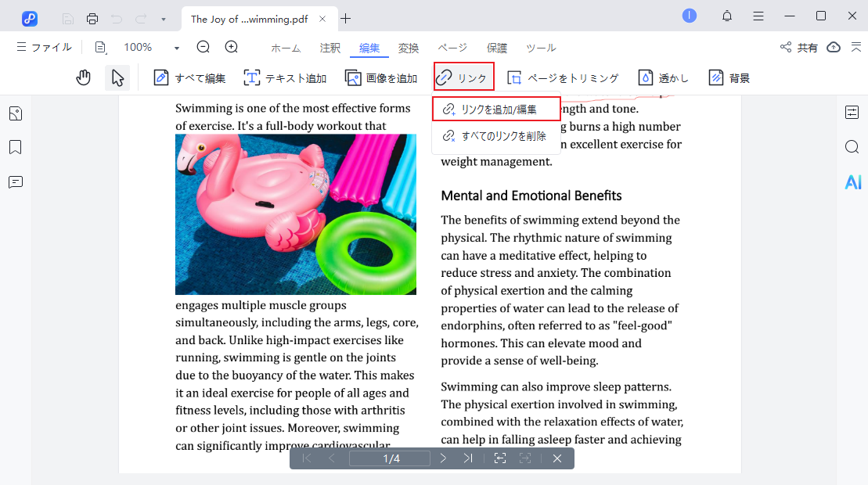Click the 100% zoom level field

138,48
